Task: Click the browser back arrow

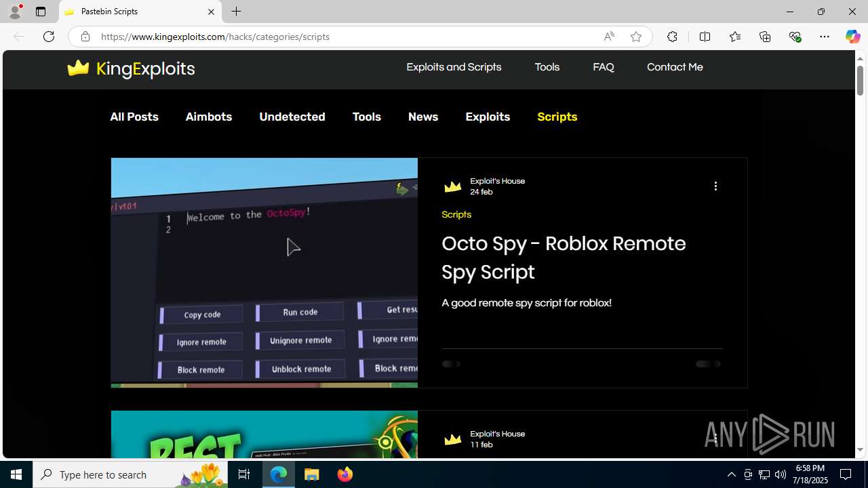Action: click(x=19, y=37)
